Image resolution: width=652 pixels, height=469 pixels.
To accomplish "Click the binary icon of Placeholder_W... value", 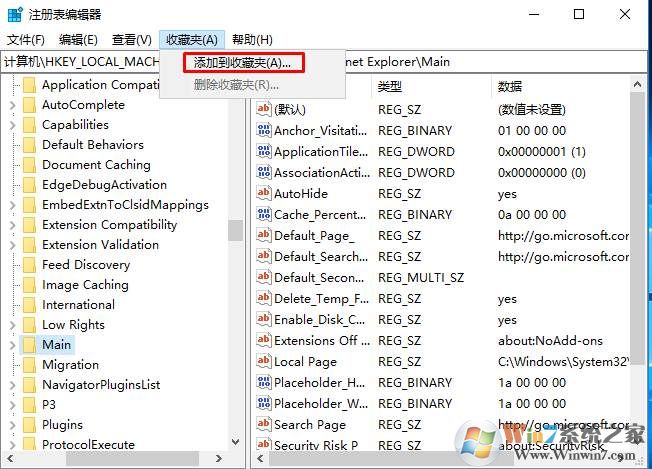I will click(x=264, y=403).
